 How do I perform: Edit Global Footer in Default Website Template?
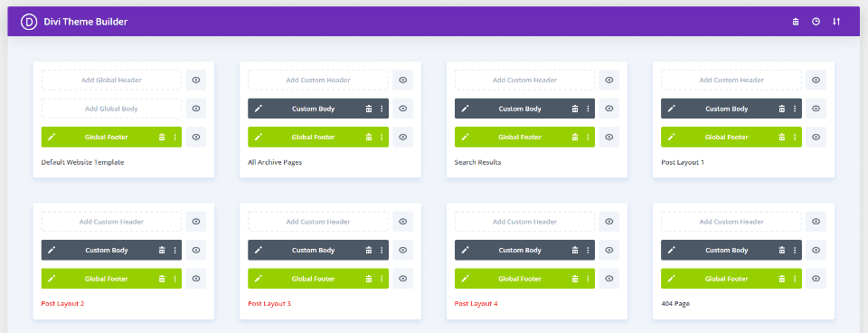52,137
